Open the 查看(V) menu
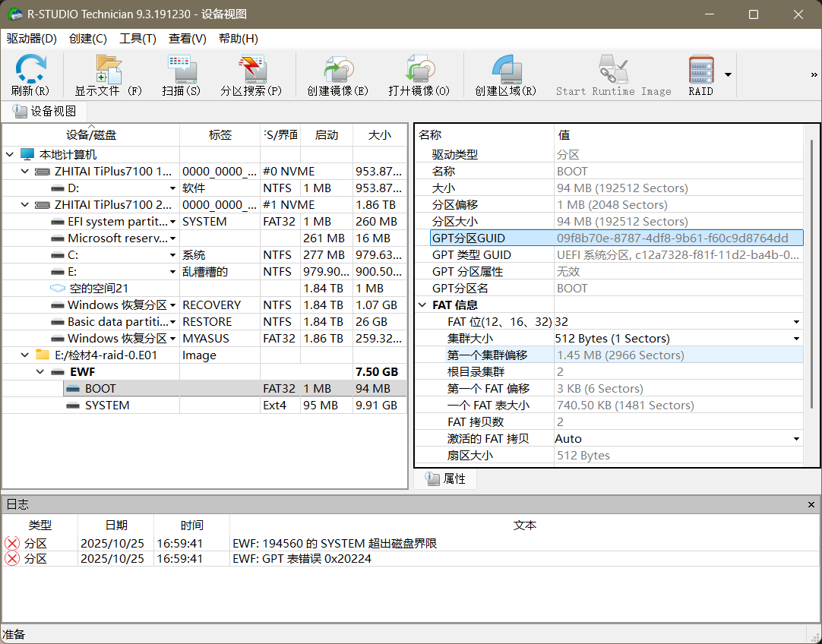822x644 pixels. tap(187, 39)
